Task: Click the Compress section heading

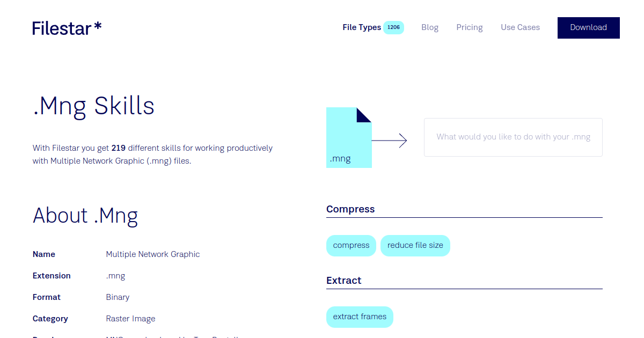Action: 350,209
